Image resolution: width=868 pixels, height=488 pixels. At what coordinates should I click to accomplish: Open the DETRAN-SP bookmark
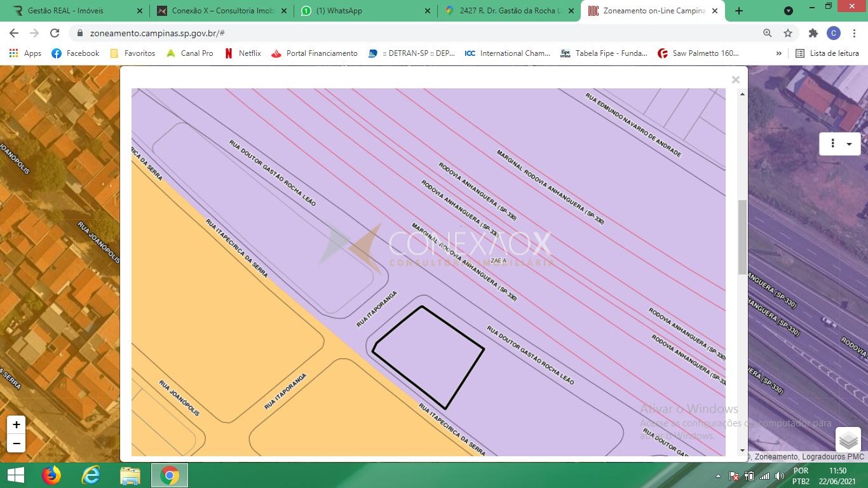click(x=411, y=53)
